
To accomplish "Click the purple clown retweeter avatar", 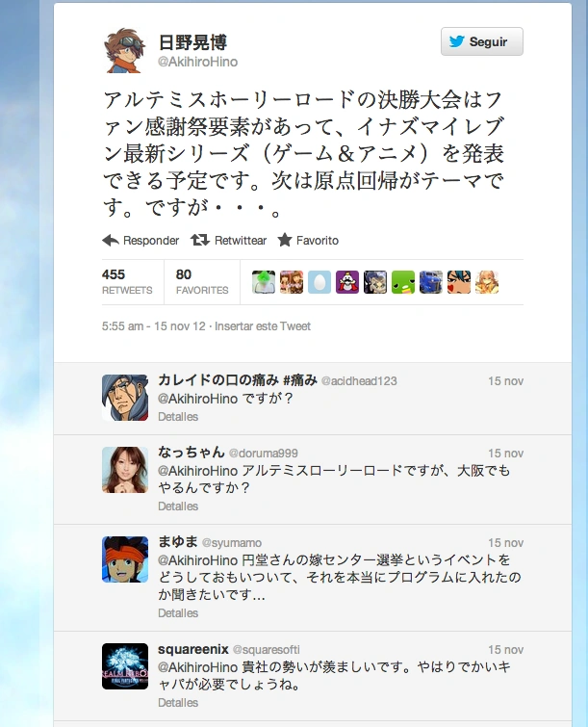I will 347,282.
